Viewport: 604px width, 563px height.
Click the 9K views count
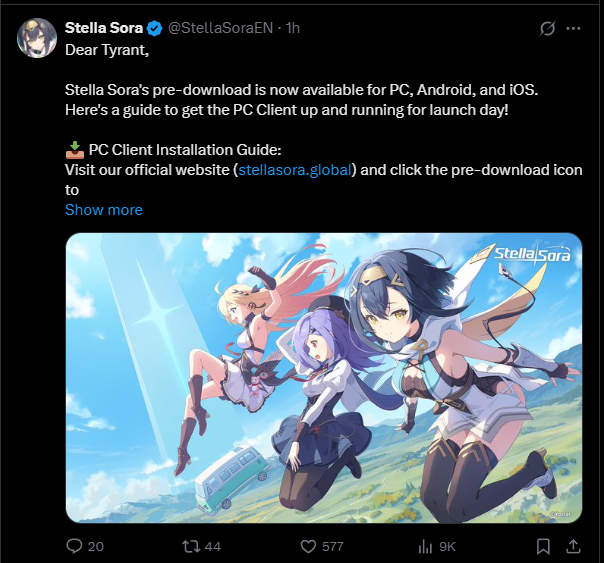coord(447,546)
